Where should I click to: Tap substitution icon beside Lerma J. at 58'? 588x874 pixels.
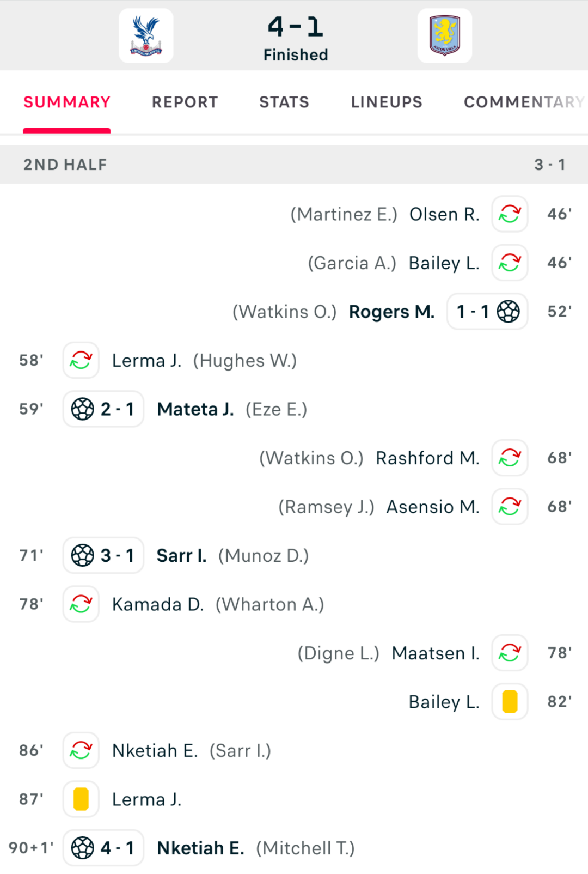click(81, 360)
